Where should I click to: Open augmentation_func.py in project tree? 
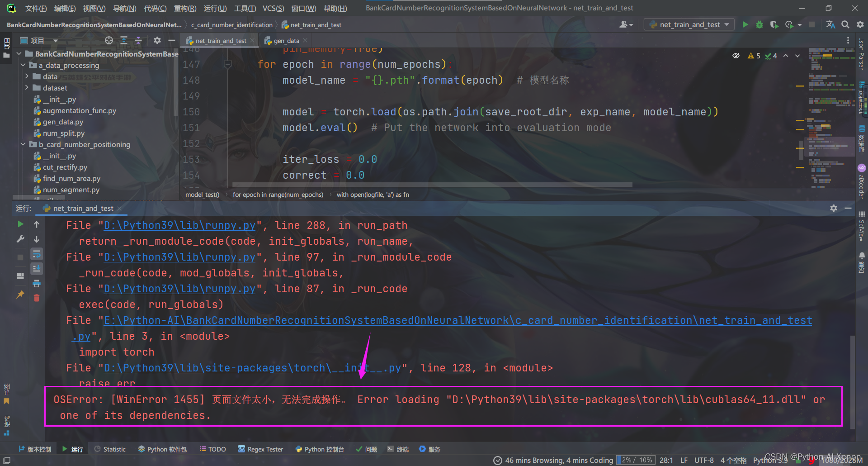pyautogui.click(x=79, y=110)
